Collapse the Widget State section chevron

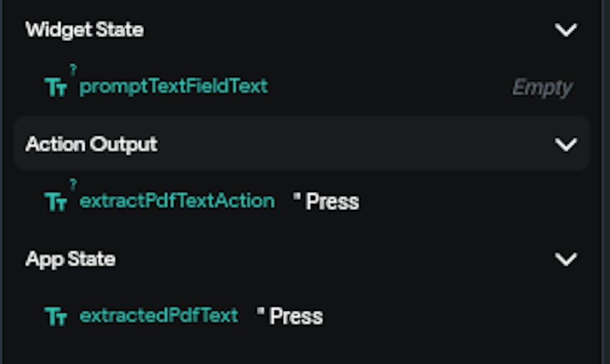566,30
